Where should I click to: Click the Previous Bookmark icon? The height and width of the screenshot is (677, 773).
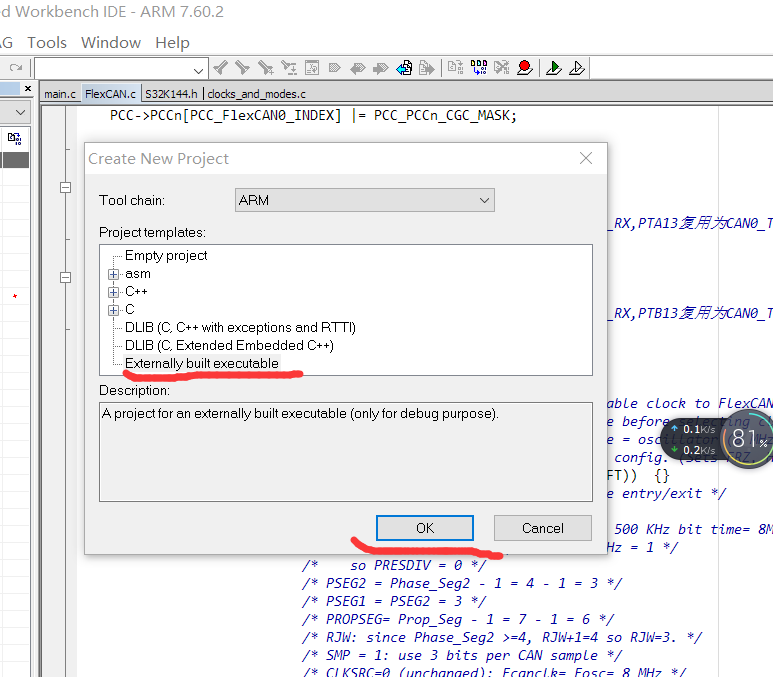[357, 68]
